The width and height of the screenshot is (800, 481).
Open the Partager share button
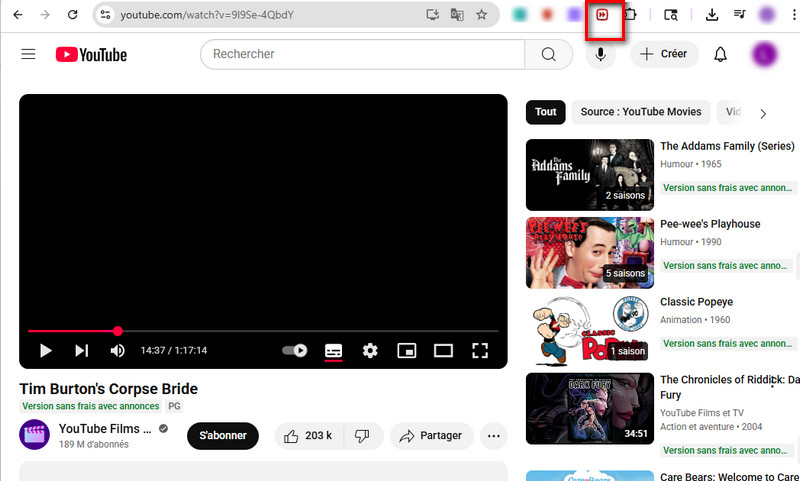(x=432, y=436)
